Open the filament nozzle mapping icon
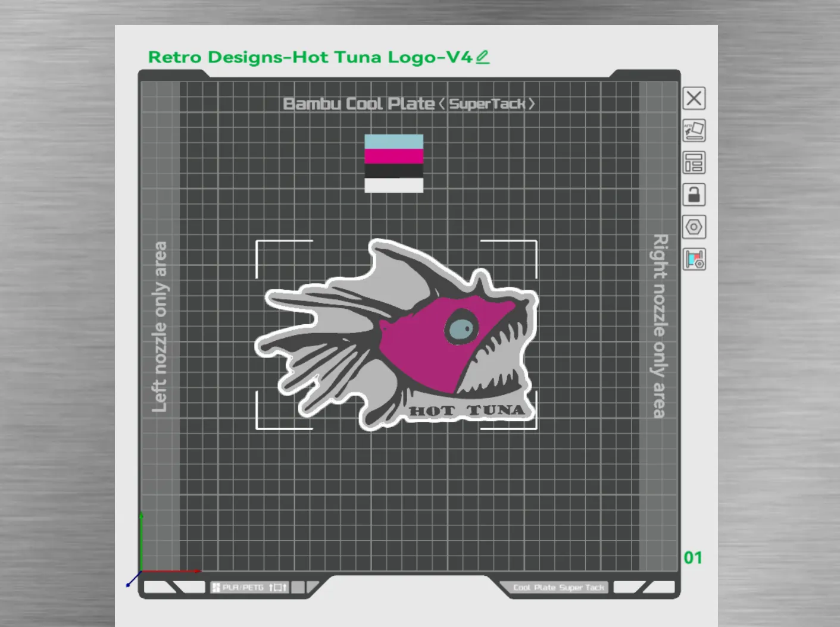Viewport: 840px width, 627px height. pyautogui.click(x=694, y=259)
